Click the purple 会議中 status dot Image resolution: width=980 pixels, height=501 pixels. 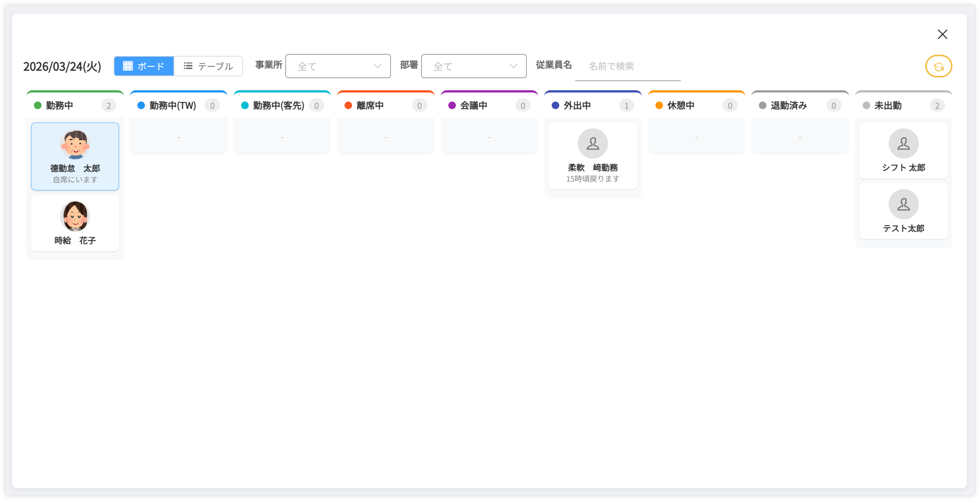tap(452, 105)
